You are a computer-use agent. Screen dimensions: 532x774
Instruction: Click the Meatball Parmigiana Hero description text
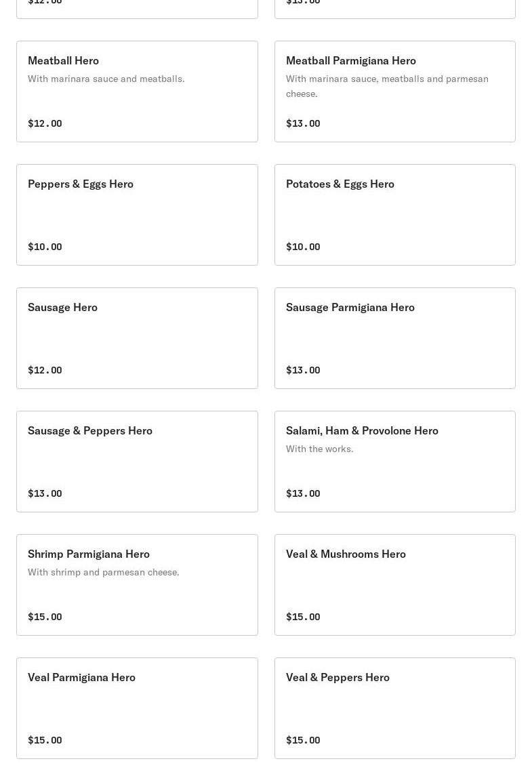(387, 86)
